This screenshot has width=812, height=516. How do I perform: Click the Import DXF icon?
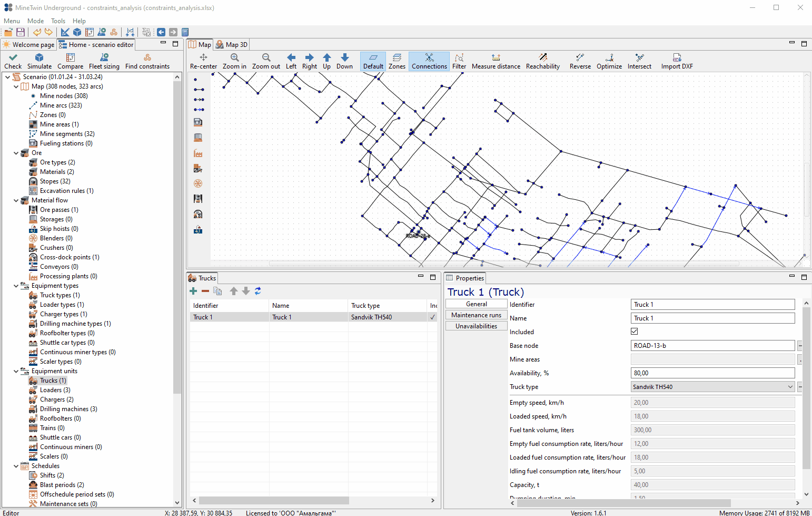coord(677,57)
